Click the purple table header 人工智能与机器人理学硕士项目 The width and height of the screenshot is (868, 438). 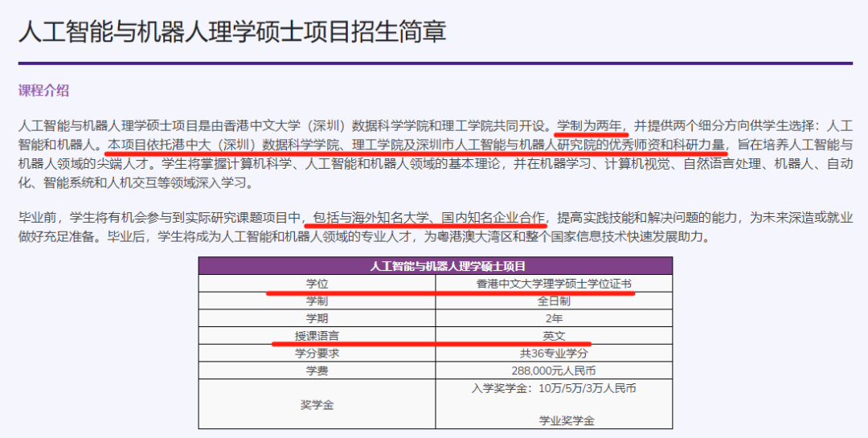click(436, 266)
